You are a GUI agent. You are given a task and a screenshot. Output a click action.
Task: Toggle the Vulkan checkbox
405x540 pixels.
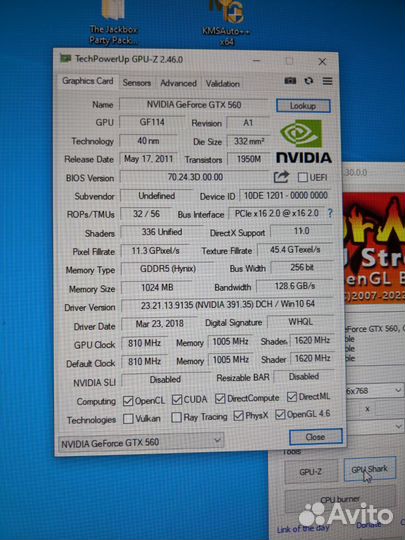(128, 419)
